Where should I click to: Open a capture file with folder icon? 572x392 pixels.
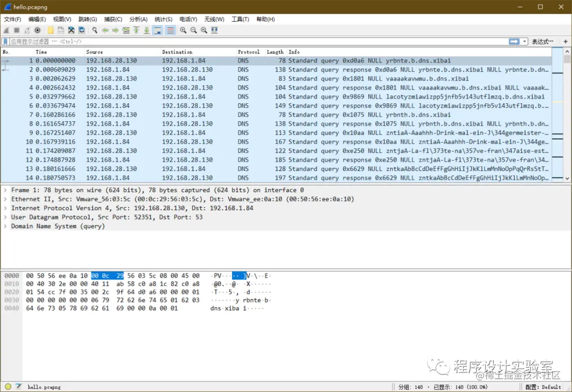pyautogui.click(x=50, y=30)
